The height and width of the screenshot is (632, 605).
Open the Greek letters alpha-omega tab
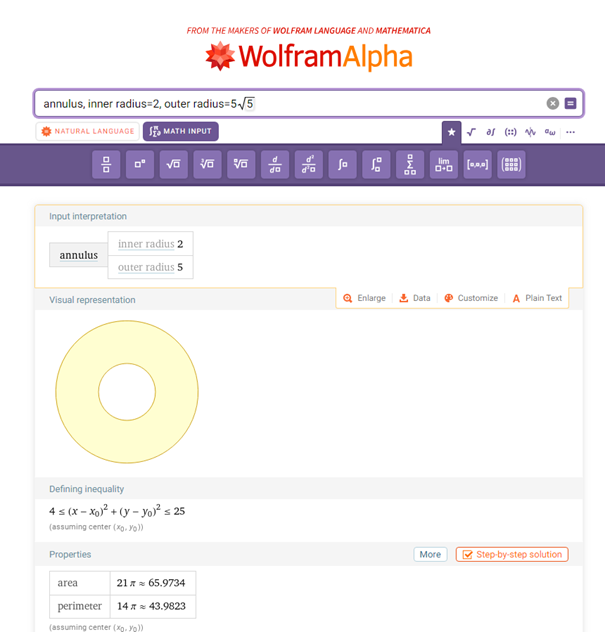click(550, 132)
